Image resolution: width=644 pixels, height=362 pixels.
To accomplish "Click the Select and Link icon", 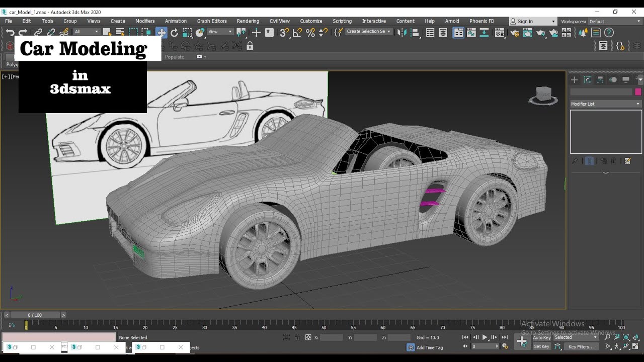I will tap(38, 33).
